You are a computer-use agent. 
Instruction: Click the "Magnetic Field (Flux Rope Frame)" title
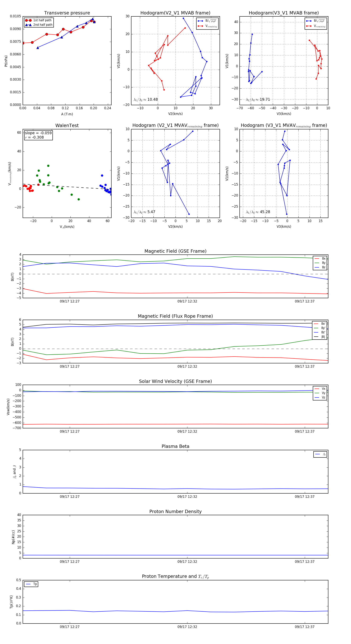[175, 316]
